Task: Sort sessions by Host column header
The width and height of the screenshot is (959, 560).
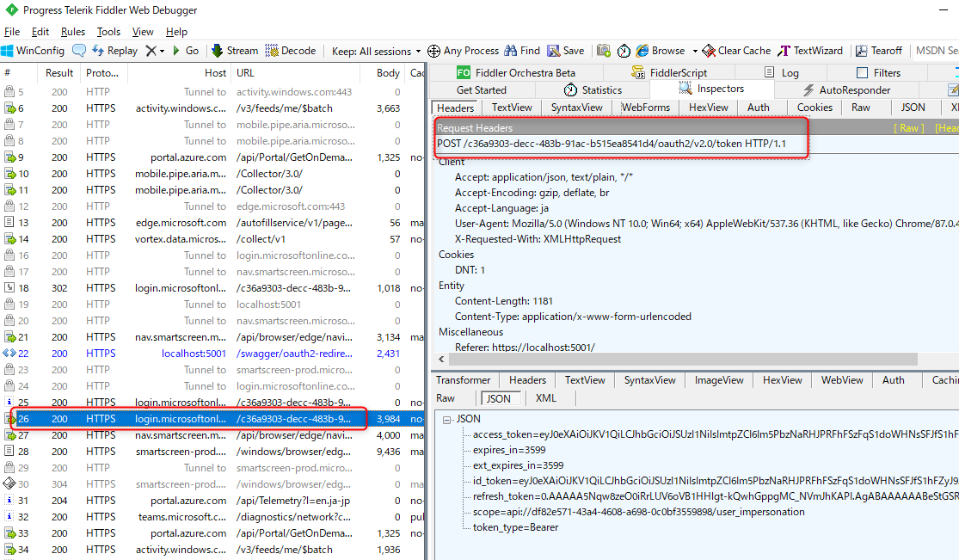Action: [x=179, y=73]
